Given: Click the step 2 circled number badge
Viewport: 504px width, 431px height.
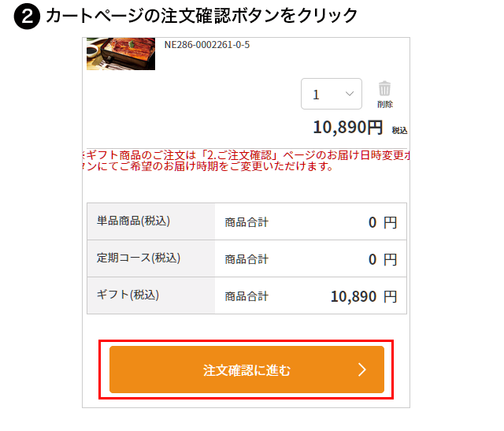Looking at the screenshot, I should (27, 17).
